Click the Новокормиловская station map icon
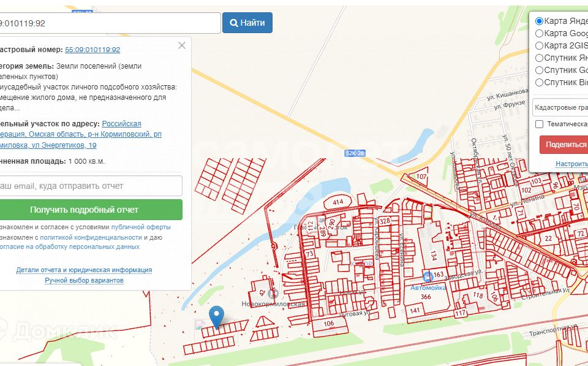This screenshot has width=588, height=366. pos(273,294)
